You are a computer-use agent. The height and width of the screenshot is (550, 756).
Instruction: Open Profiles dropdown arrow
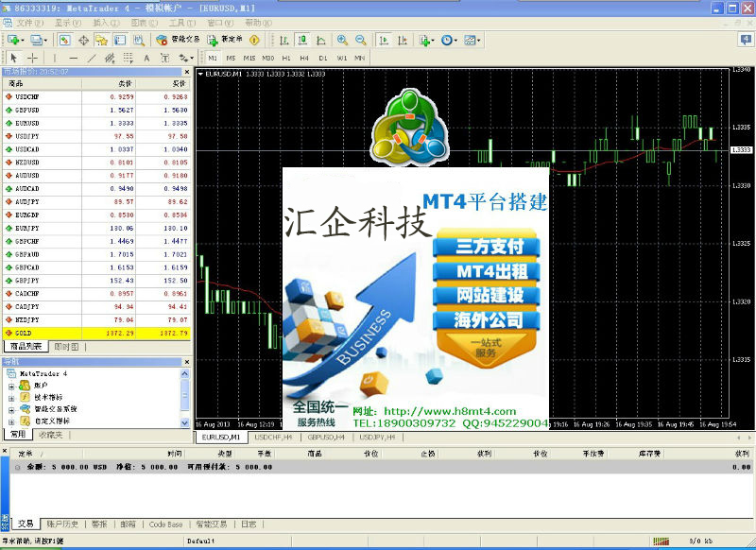(45, 41)
